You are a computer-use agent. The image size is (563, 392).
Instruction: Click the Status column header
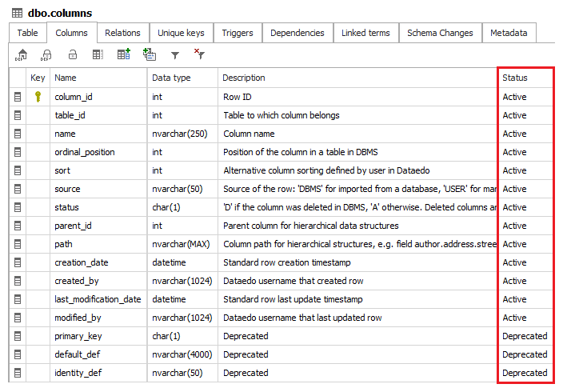coord(515,78)
